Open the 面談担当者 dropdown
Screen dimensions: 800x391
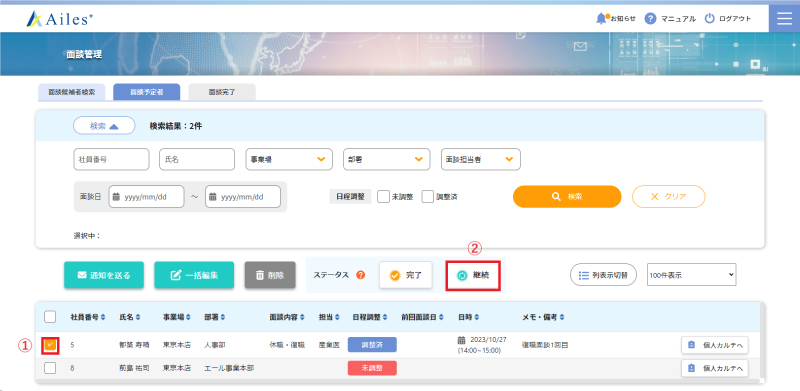[x=481, y=159]
